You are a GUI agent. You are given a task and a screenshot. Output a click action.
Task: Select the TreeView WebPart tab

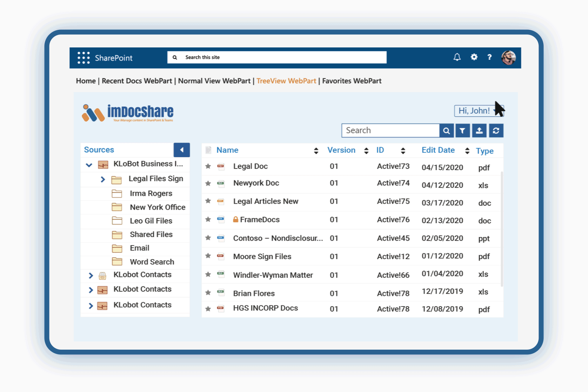[286, 81]
